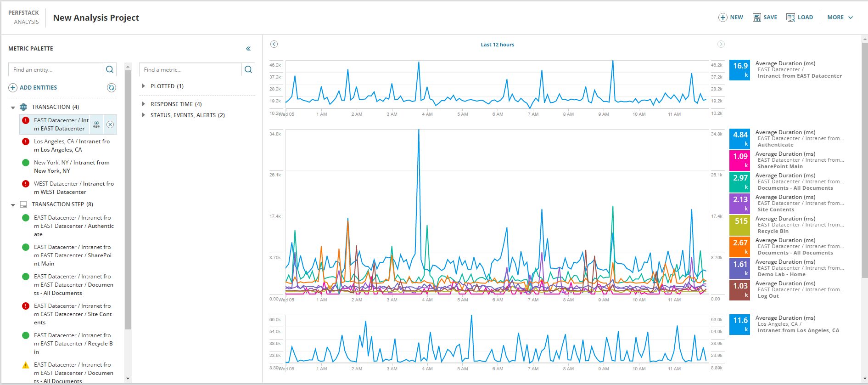Viewport: 868px width, 385px height.
Task: Click the entity list scrollbar down arrow
Action: coord(128,379)
